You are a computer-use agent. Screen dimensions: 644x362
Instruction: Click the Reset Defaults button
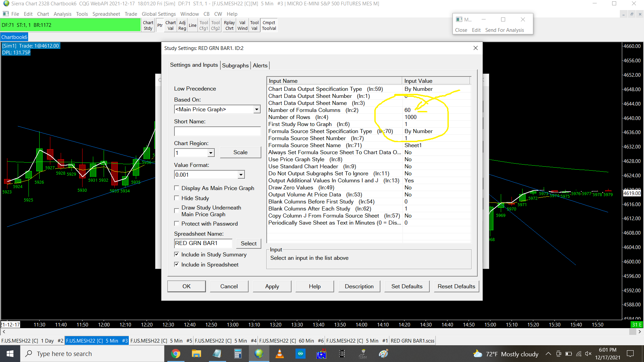[x=456, y=286]
